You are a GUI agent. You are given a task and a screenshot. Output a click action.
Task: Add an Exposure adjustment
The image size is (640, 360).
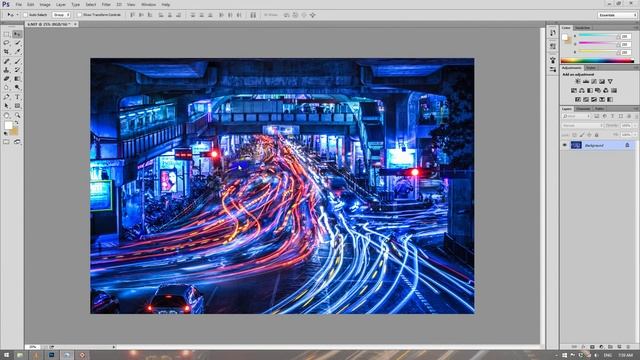coord(602,81)
